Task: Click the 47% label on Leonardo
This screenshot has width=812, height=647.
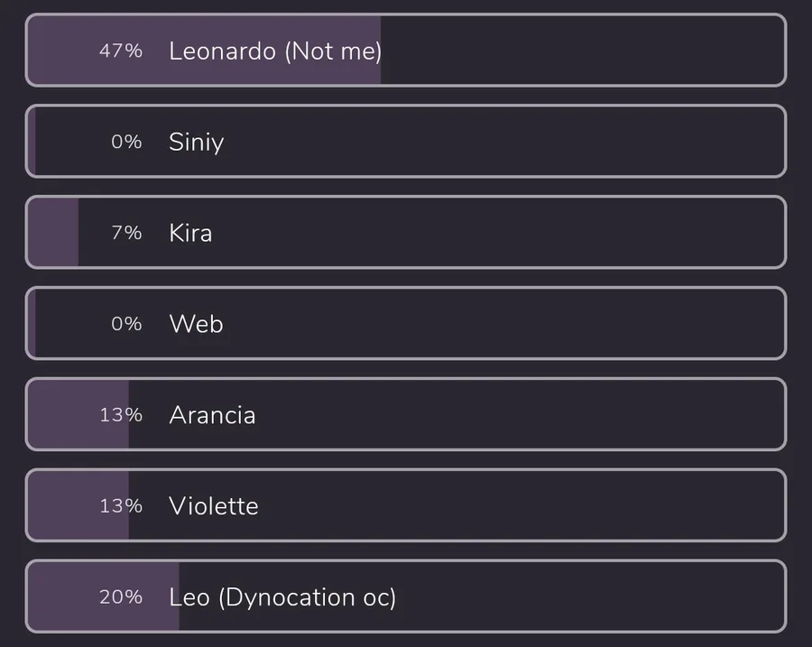Action: [x=121, y=51]
